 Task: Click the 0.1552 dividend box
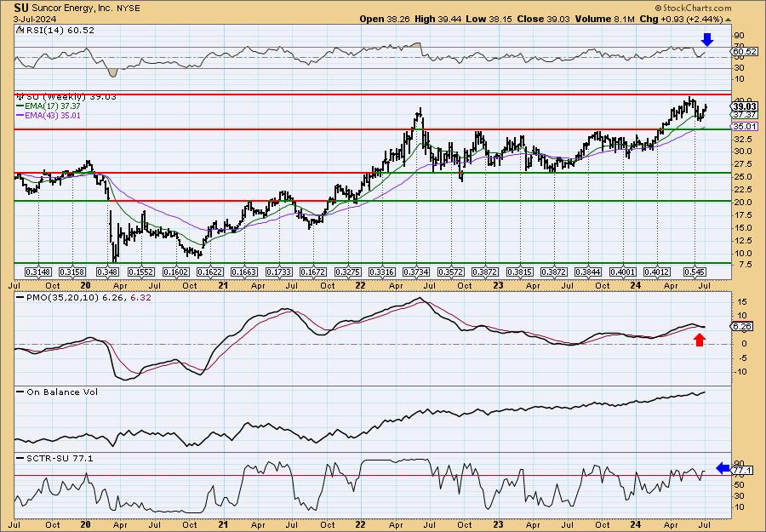point(140,272)
